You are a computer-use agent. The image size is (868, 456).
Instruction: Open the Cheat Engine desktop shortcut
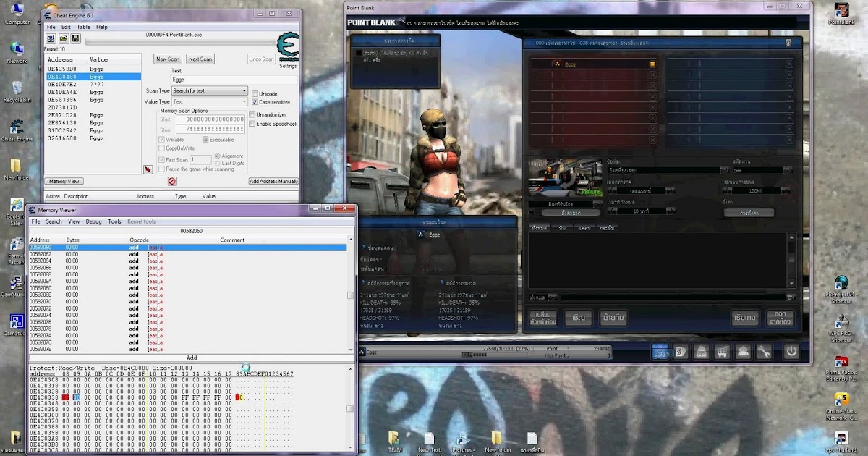[17, 130]
